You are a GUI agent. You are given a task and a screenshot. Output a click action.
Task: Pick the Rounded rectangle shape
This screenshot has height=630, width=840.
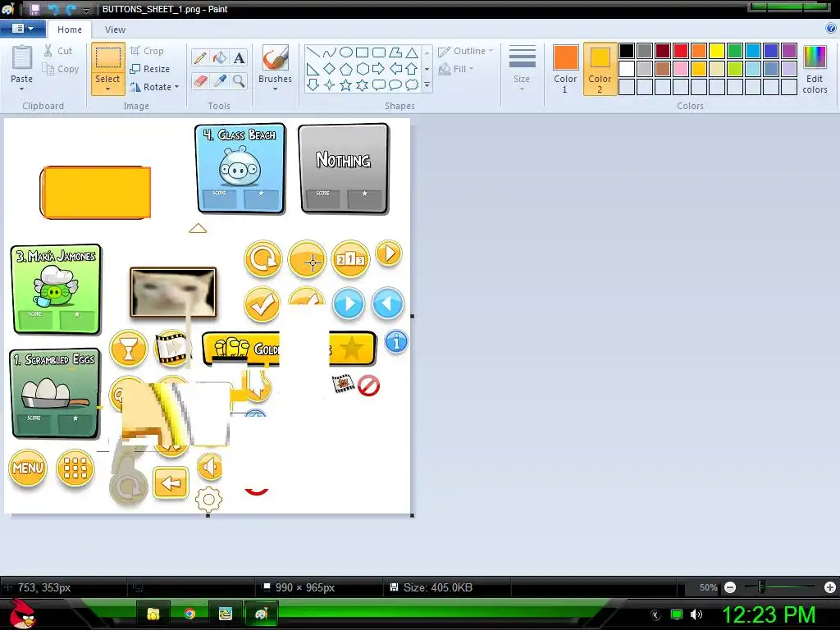[379, 52]
